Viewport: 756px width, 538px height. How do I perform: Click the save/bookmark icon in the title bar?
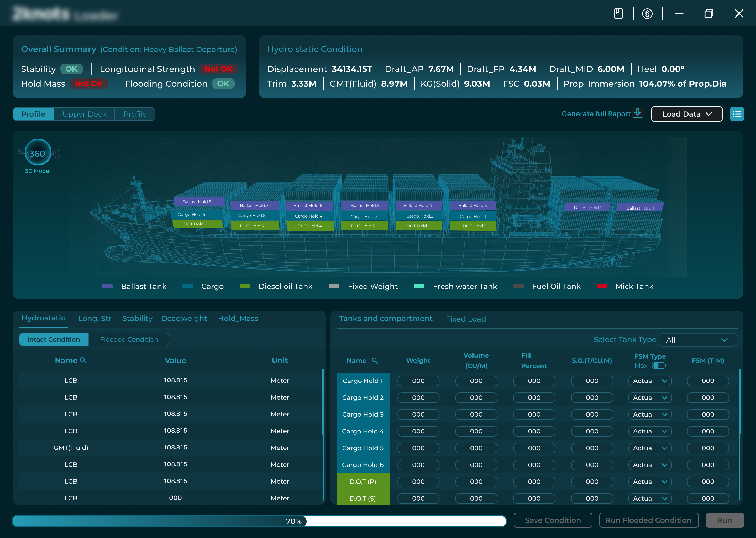coord(618,14)
